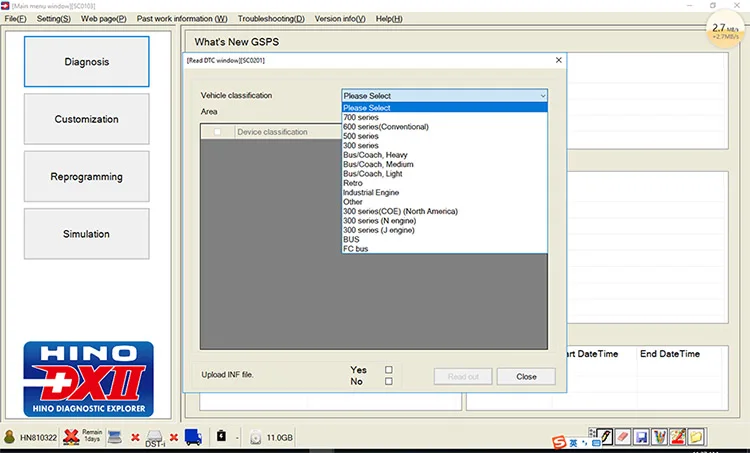
Task: Click the End DateTime column header
Action: coord(670,354)
